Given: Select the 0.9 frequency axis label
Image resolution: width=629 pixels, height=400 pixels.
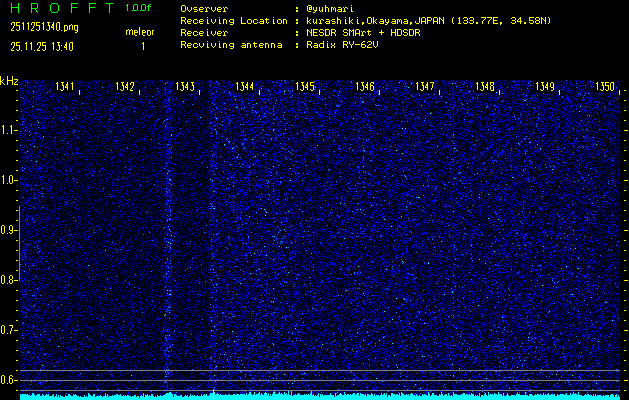Looking at the screenshot, I should (x=9, y=230).
